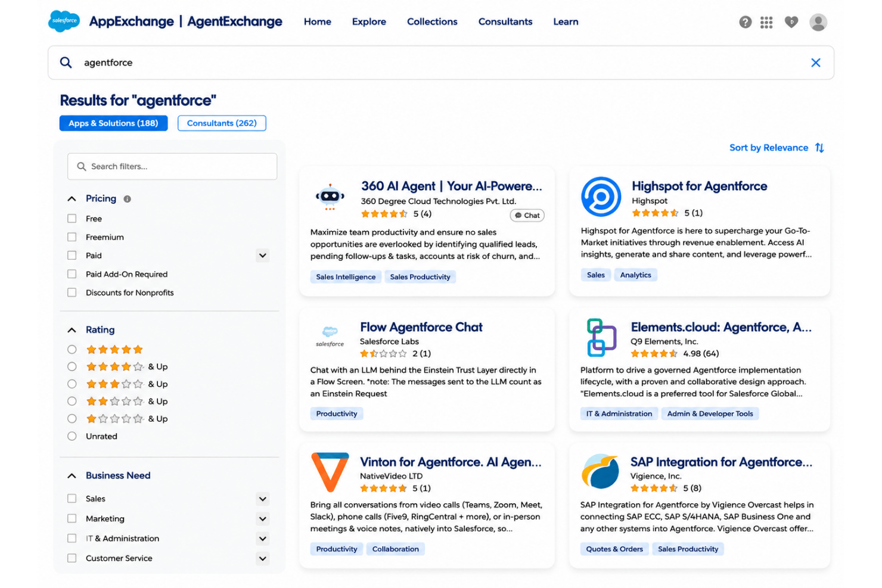
Task: Check the Free pricing checkbox
Action: [72, 219]
